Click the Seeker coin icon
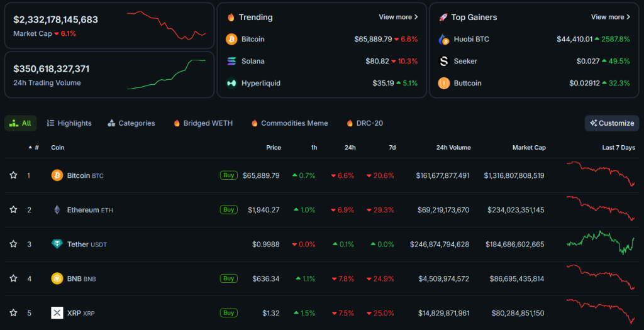This screenshot has width=644, height=330. click(443, 61)
